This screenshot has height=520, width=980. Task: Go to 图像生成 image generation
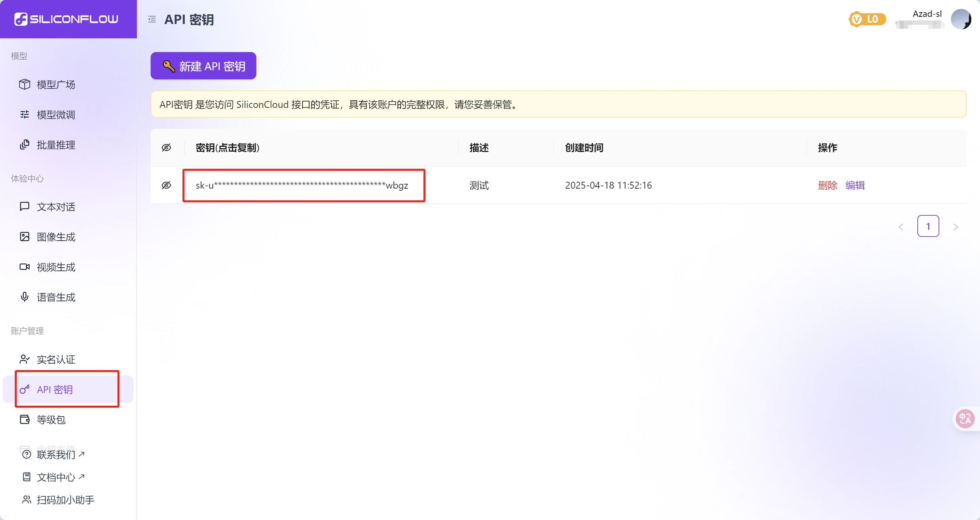55,237
